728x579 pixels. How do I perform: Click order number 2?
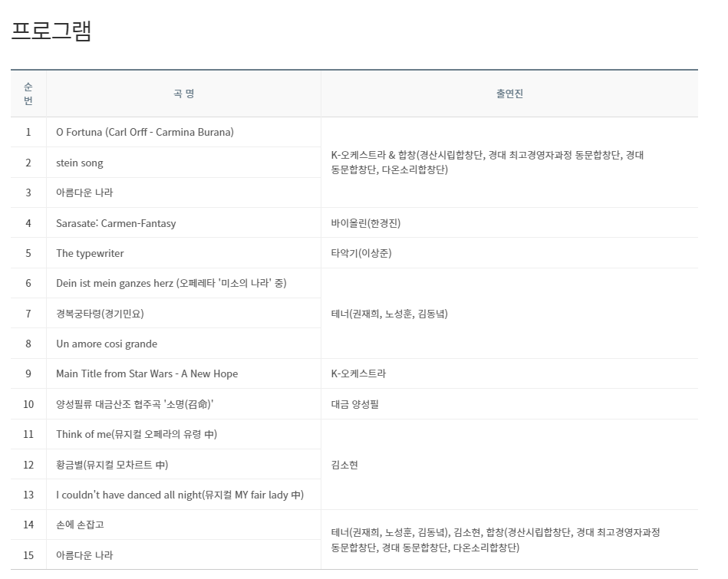coord(28,163)
